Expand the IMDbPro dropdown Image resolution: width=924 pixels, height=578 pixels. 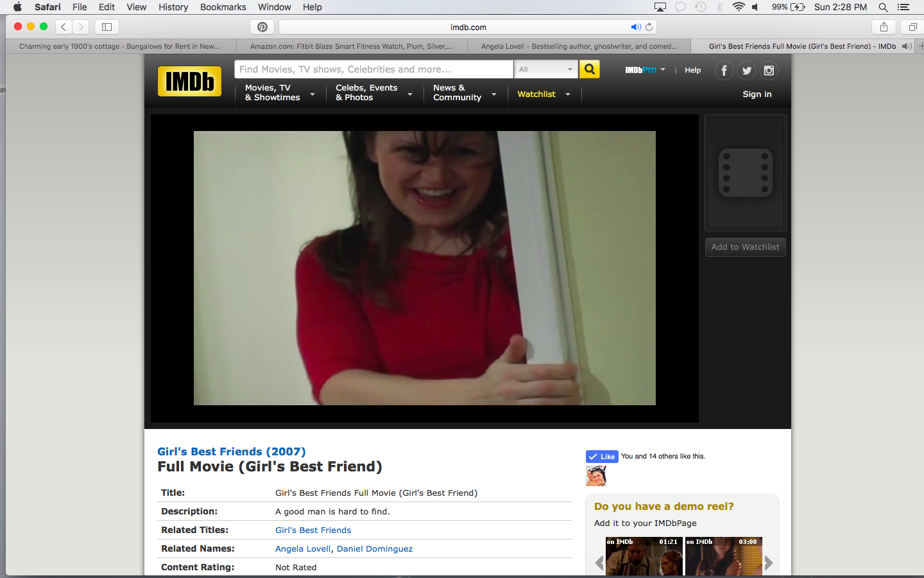click(x=645, y=70)
